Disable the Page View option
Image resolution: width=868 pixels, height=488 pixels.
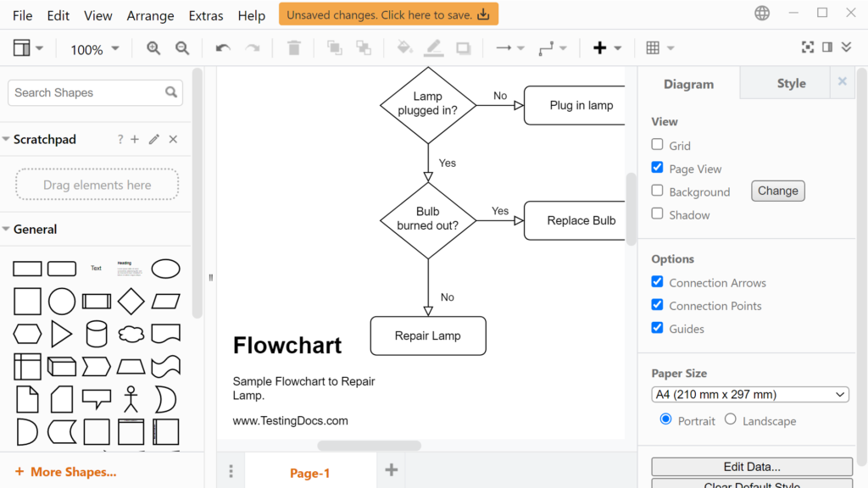click(657, 167)
